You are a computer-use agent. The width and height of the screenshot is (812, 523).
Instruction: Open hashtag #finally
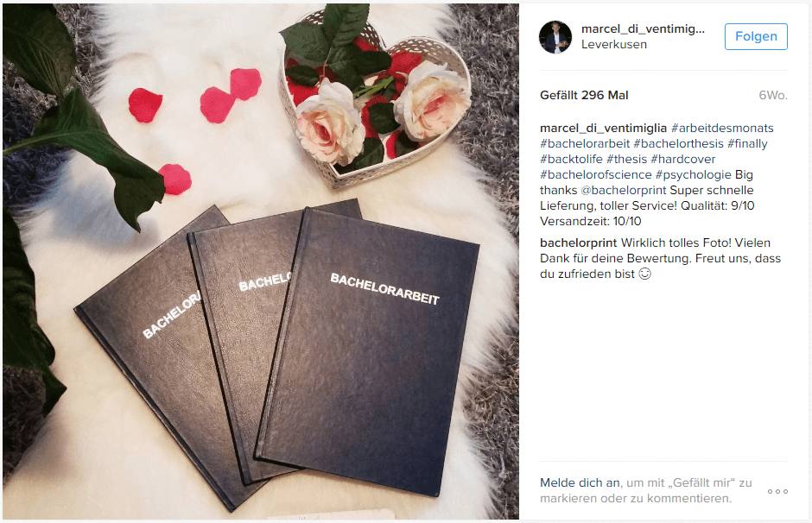(747, 144)
